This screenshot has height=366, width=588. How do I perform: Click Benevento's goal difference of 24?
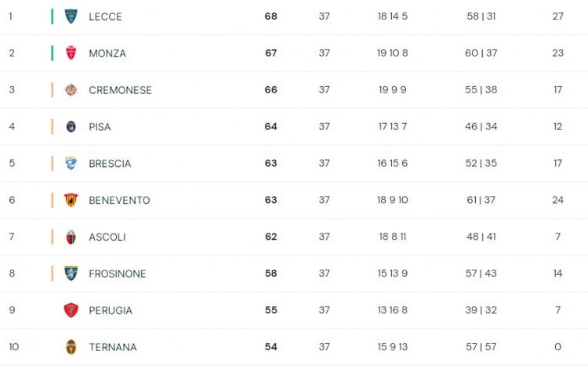tap(557, 200)
